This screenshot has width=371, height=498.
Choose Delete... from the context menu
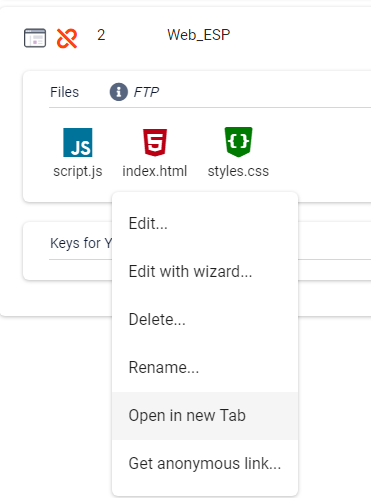coord(205,319)
